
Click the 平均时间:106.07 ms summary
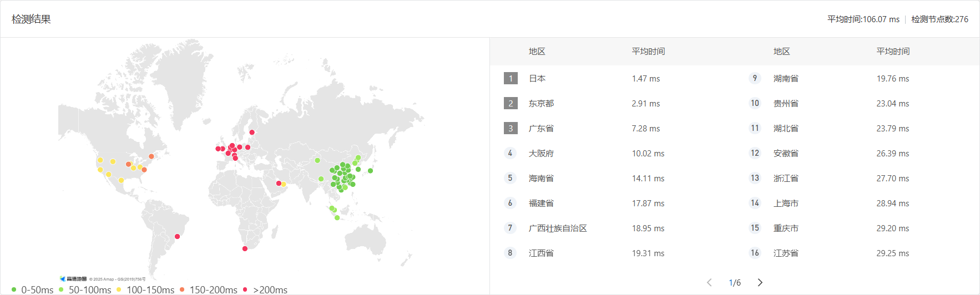click(863, 19)
